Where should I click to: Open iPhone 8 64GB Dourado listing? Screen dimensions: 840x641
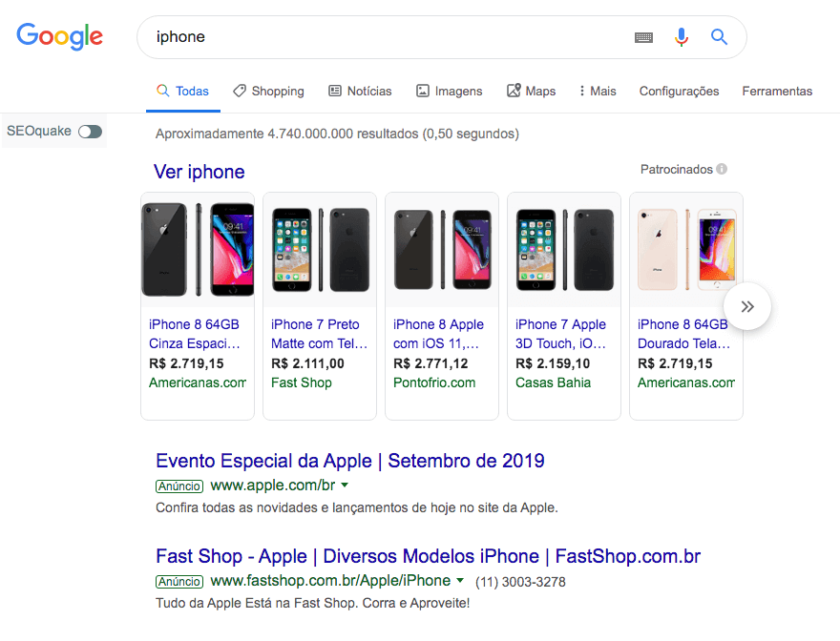[x=683, y=334]
